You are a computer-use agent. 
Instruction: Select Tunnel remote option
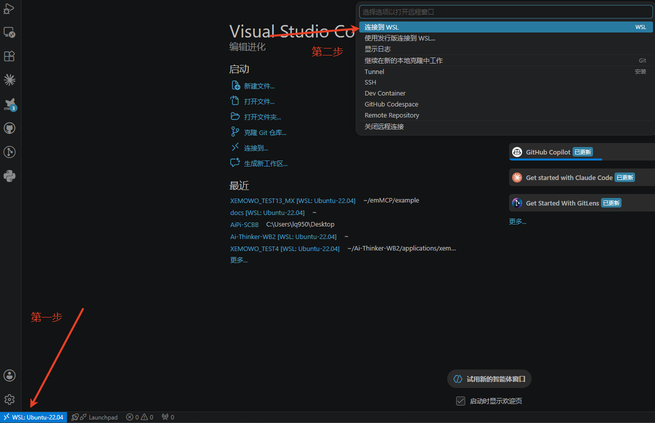tap(505, 71)
